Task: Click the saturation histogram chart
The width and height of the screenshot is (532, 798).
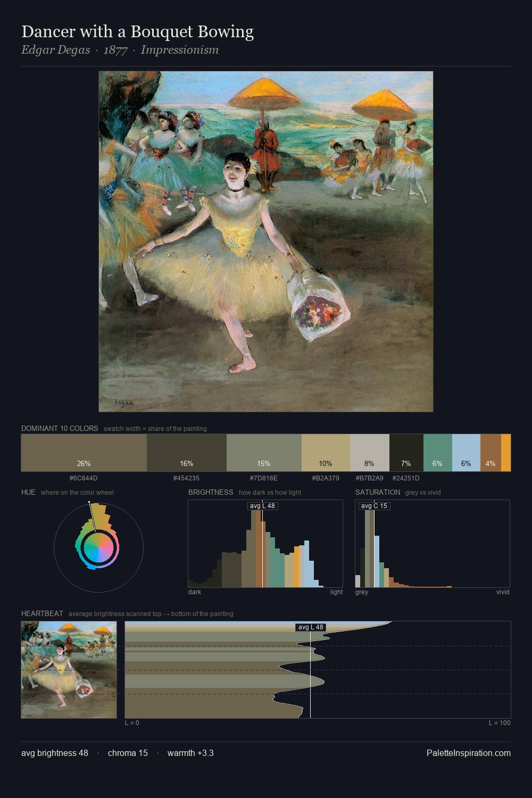Action: point(433,544)
